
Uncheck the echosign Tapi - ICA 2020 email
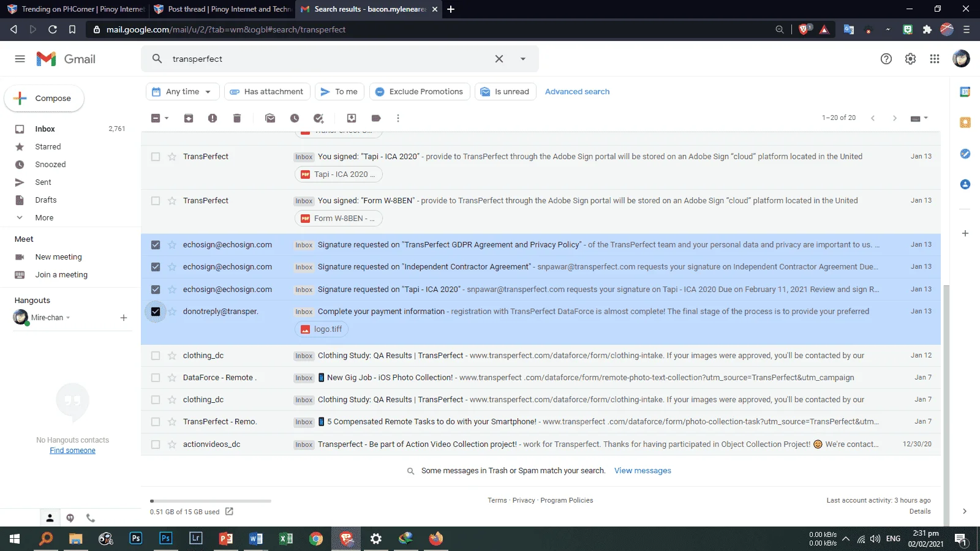click(156, 290)
